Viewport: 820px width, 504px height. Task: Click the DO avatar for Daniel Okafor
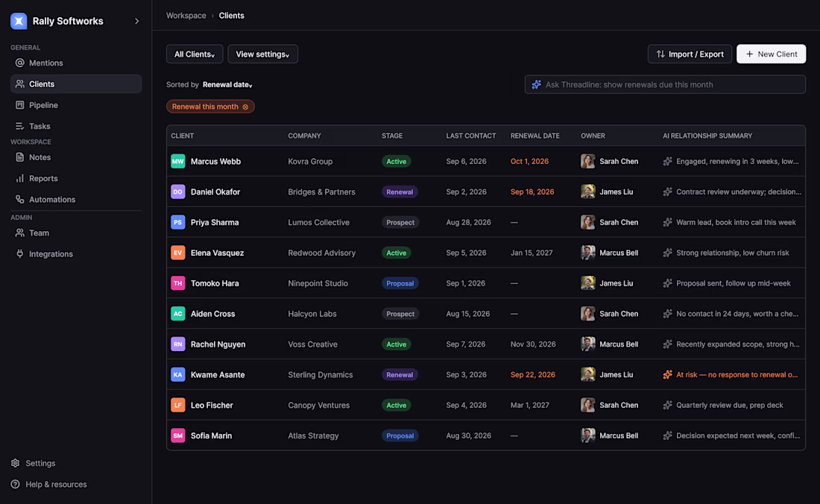(178, 192)
